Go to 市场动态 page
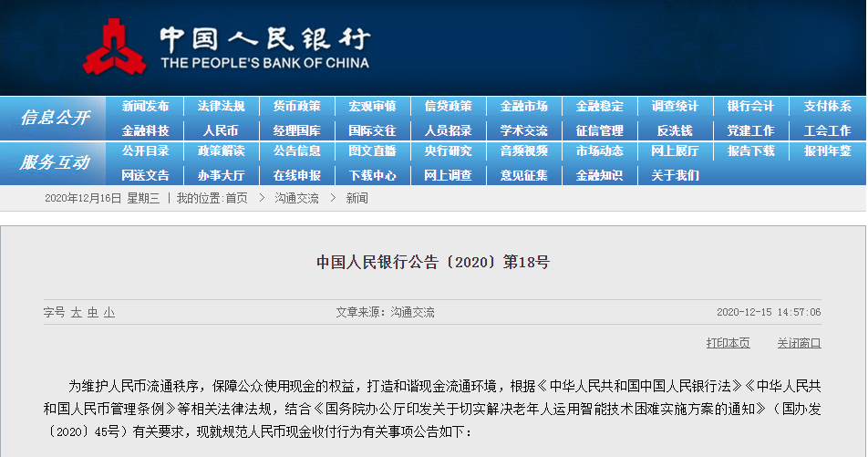 600,151
